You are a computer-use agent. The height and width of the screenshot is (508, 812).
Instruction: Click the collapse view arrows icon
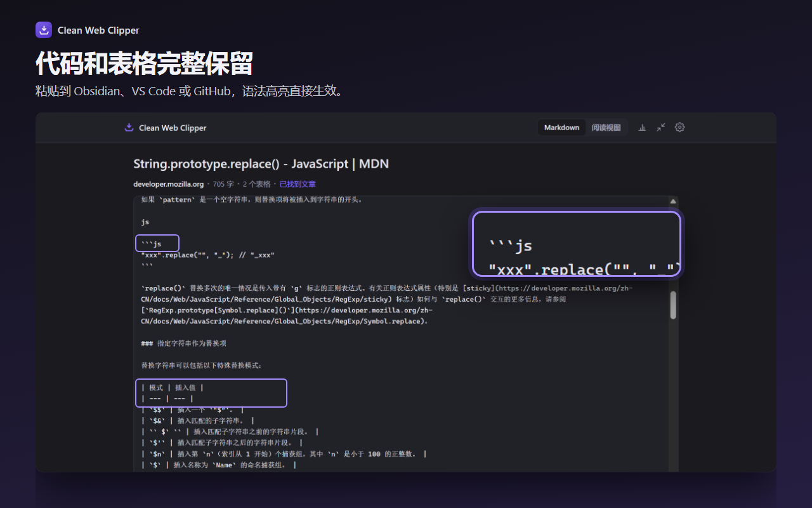[661, 127]
